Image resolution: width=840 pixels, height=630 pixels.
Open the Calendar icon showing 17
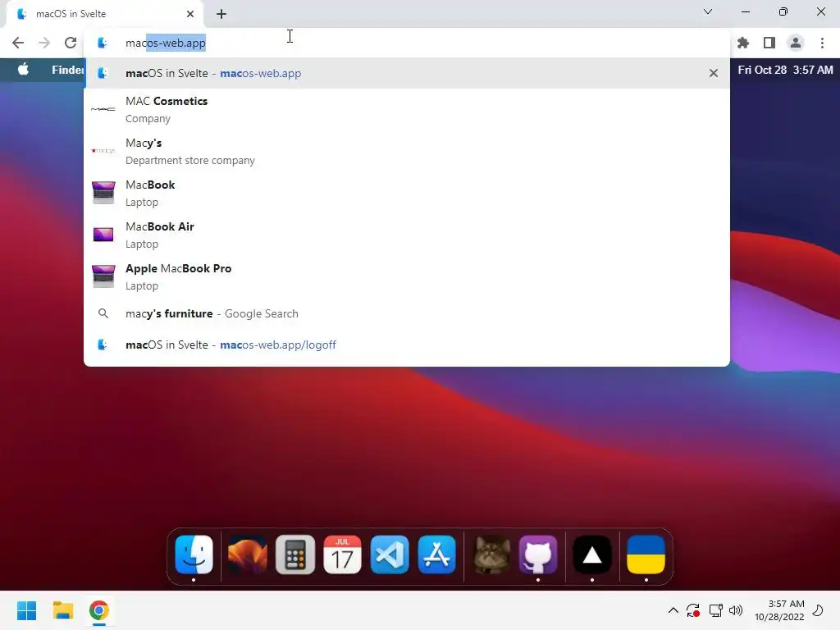tap(342, 555)
